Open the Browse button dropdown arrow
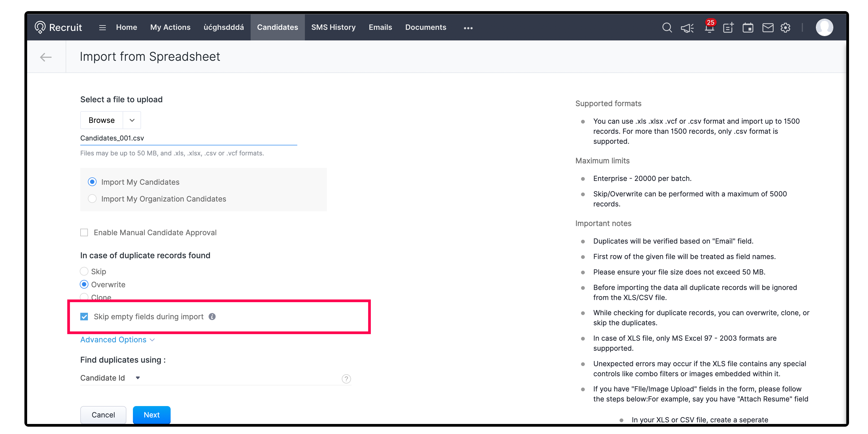The width and height of the screenshot is (868, 434). [x=132, y=120]
